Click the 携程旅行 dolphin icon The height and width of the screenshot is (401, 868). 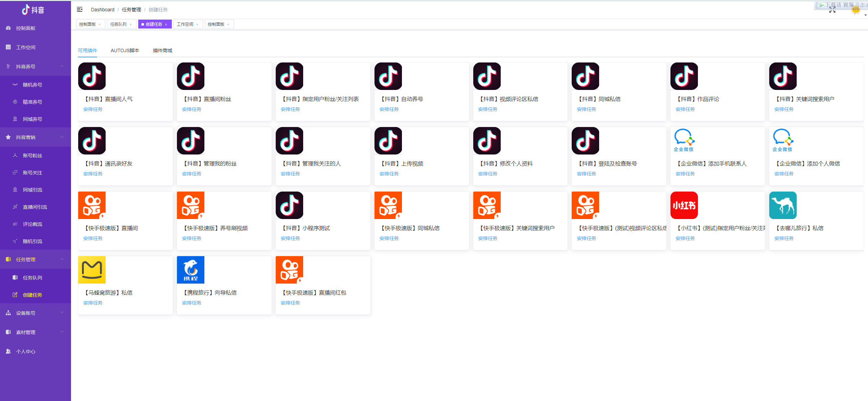pyautogui.click(x=191, y=270)
